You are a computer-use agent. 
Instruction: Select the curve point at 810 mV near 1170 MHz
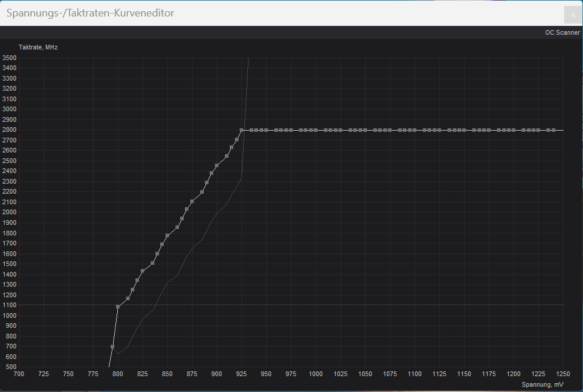tap(128, 298)
